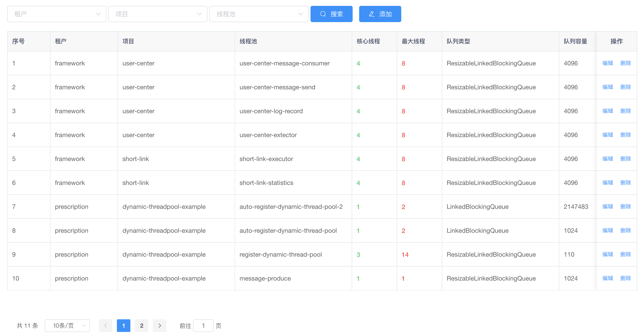The width and height of the screenshot is (644, 336).
Task: Delete the user-center-message-send row
Action: pyautogui.click(x=626, y=87)
